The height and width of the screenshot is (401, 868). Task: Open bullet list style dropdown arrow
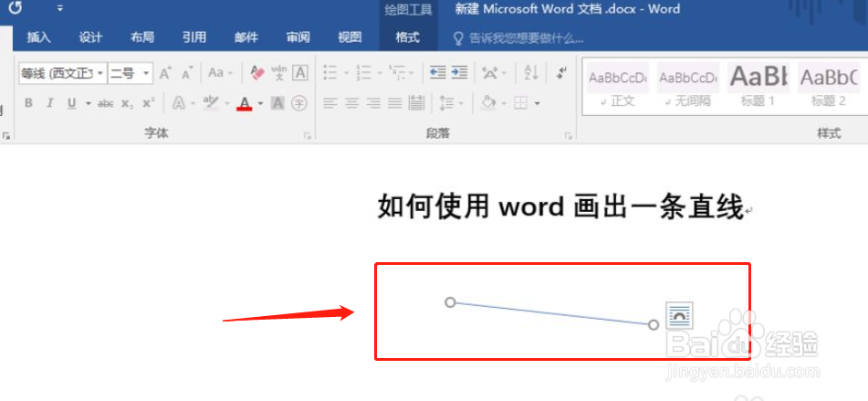pos(347,73)
